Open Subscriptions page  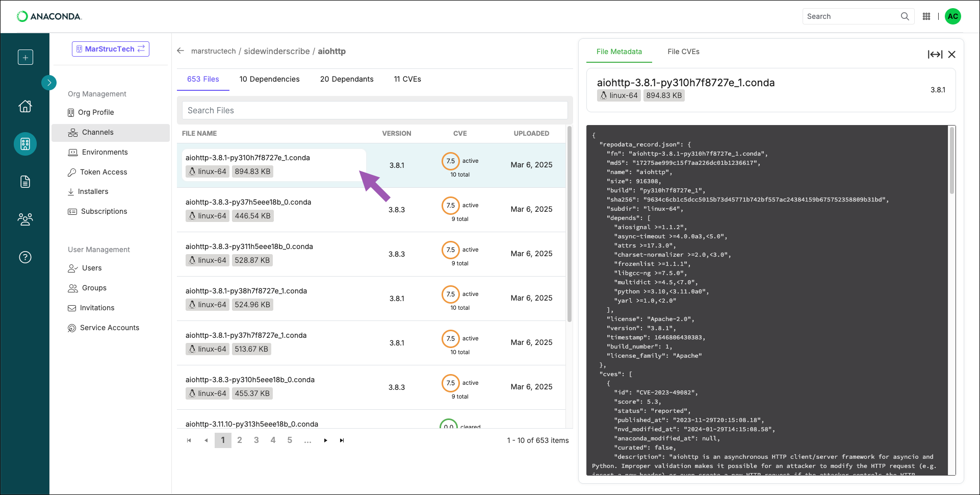click(97, 211)
